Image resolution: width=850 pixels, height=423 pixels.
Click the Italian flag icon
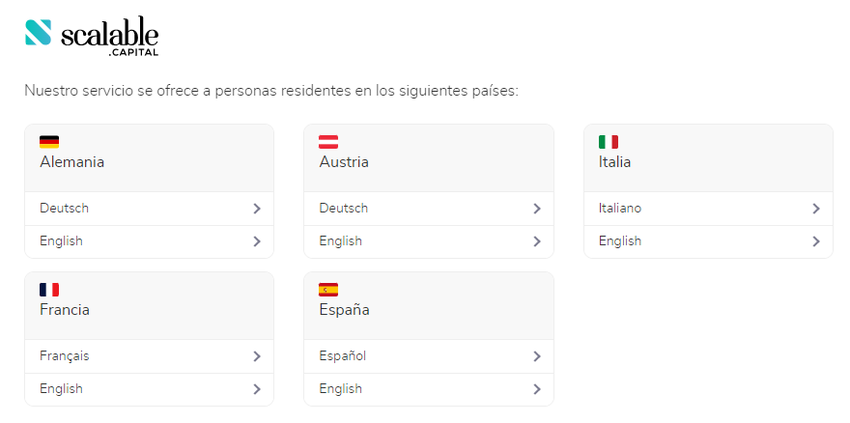(x=608, y=142)
